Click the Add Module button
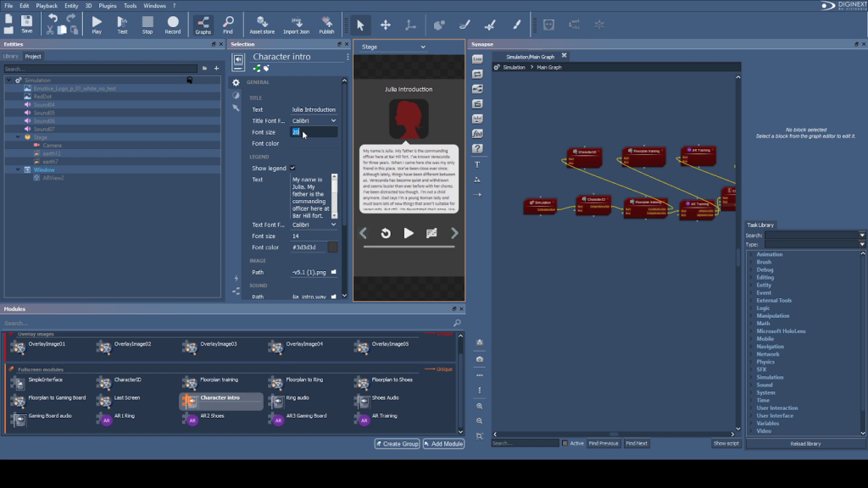The width and height of the screenshot is (868, 488). [443, 444]
